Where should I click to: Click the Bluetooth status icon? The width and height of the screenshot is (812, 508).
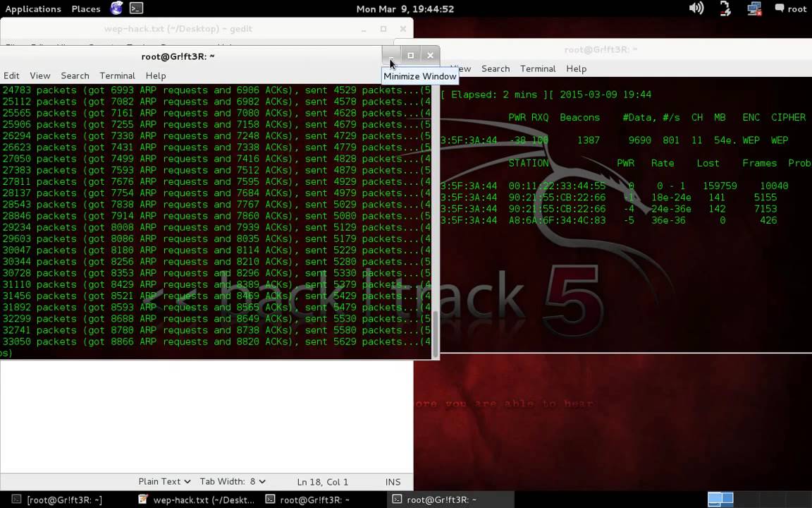pos(725,8)
